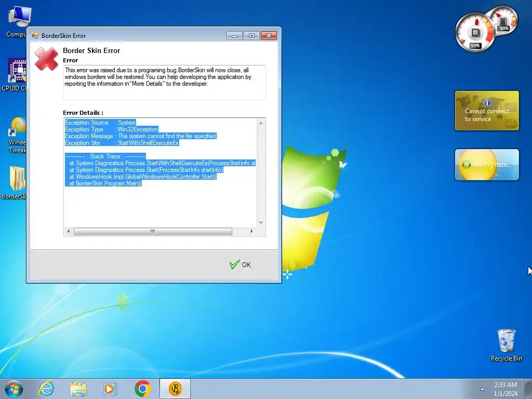Click the BorderSkin taskbar button
This screenshot has height=399, width=532.
coord(175,389)
